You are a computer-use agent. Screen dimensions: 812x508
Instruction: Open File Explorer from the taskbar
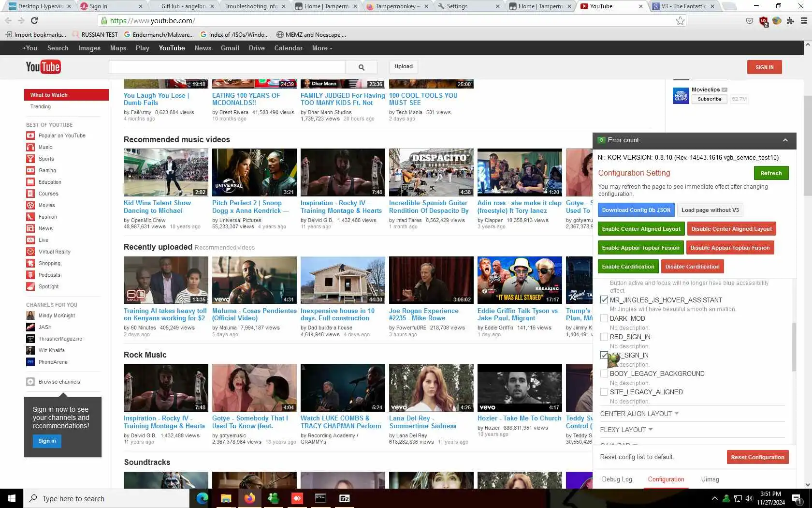coord(226,498)
